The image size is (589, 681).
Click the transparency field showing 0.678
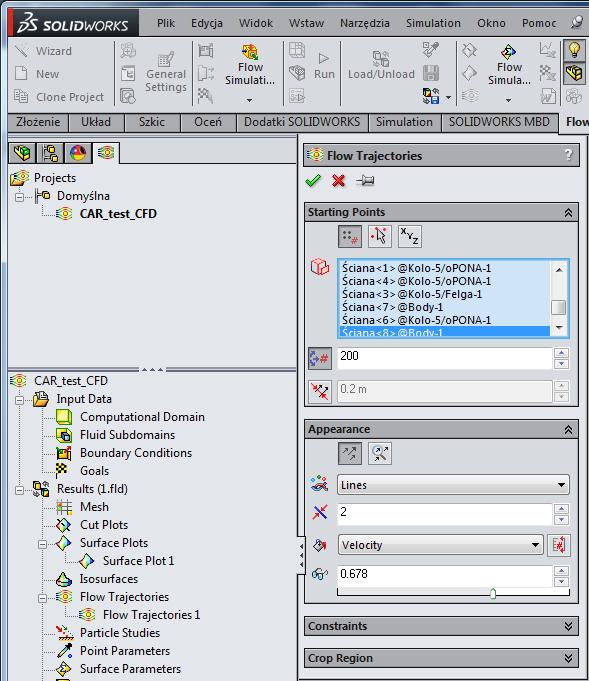click(x=444, y=576)
